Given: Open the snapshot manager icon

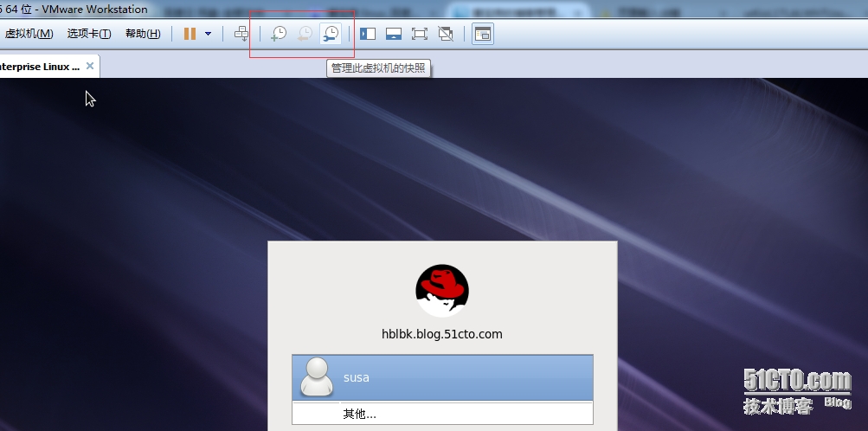Looking at the screenshot, I should click(x=331, y=34).
